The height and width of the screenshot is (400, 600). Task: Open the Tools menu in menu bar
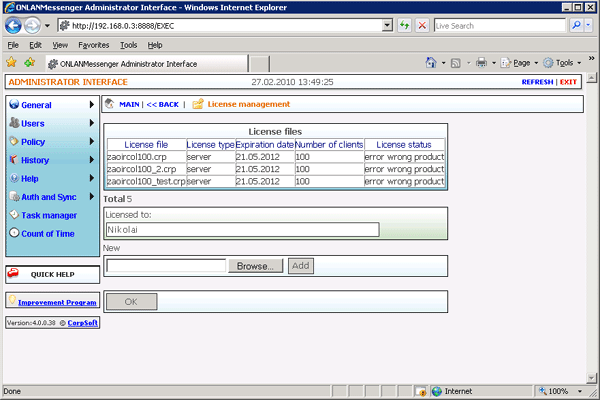129,45
